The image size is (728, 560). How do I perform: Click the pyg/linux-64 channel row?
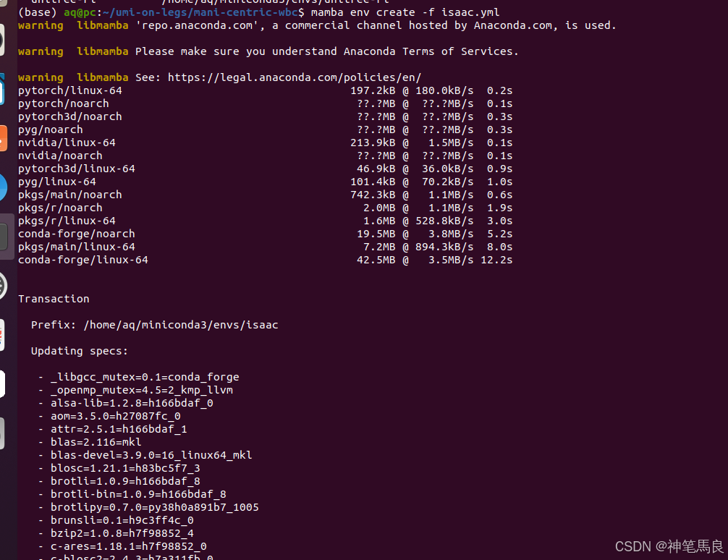click(265, 181)
